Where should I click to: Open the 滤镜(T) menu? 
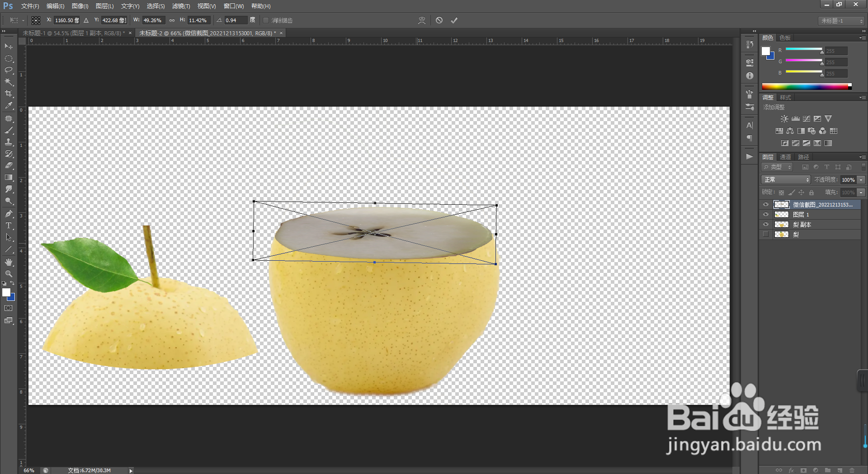click(181, 6)
